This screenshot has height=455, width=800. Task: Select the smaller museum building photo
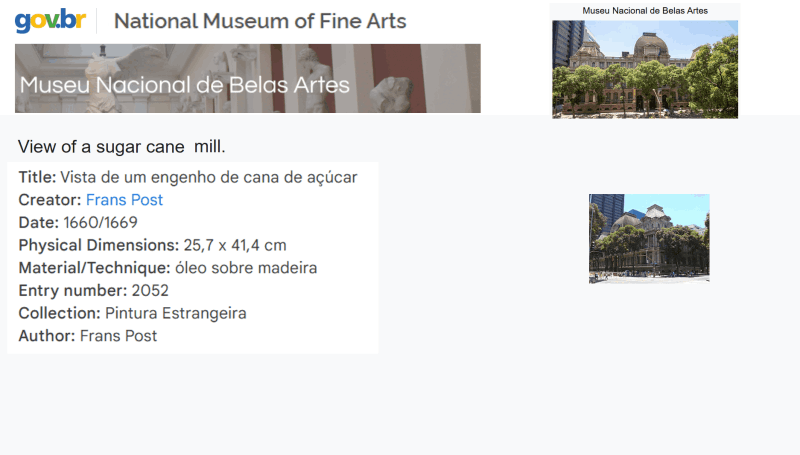[x=649, y=238]
